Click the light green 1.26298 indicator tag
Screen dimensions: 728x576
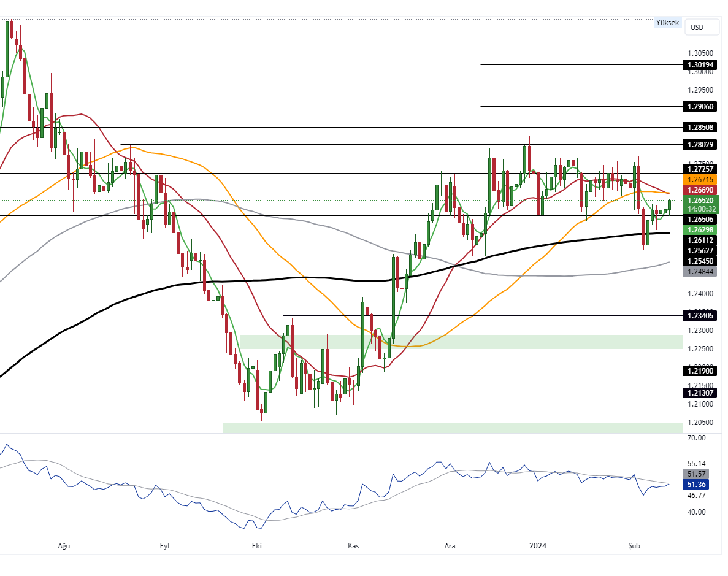point(700,229)
